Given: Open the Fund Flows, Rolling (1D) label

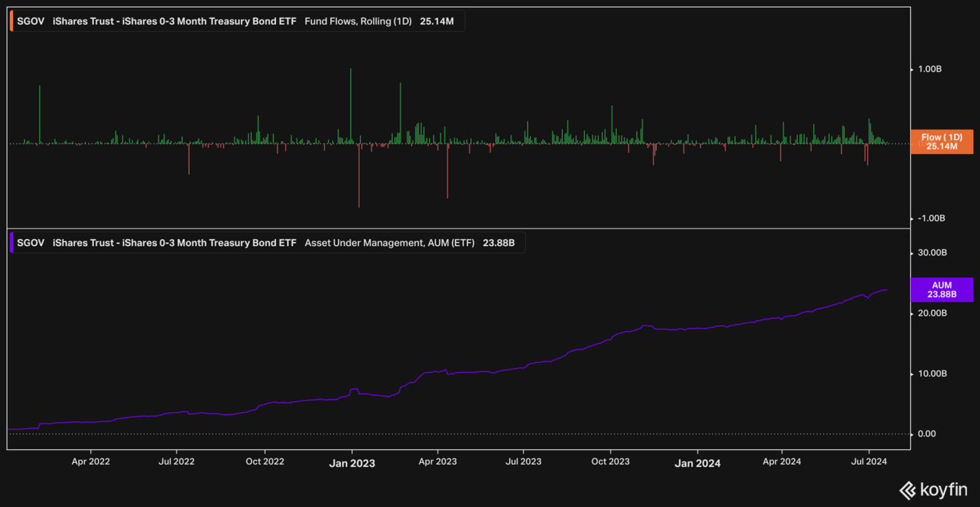Looking at the screenshot, I should point(358,21).
